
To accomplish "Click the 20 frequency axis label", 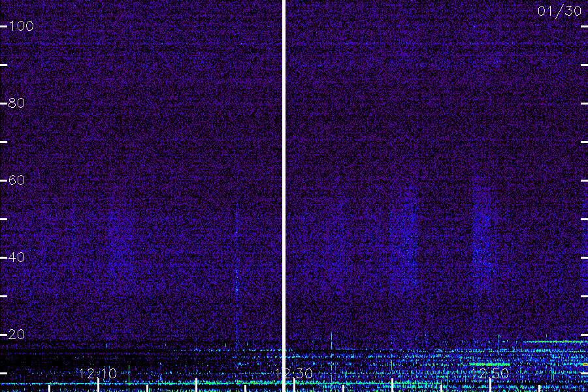I will (x=16, y=334).
